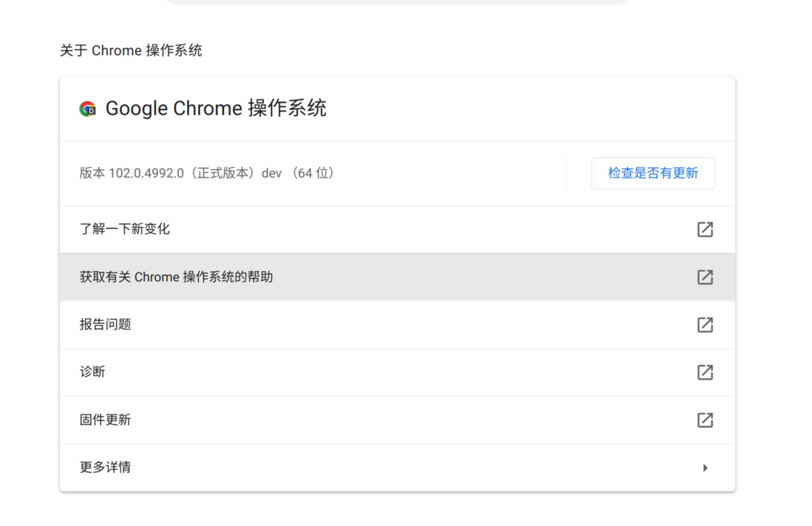Open external link icon beside 了解一下新变化
This screenshot has width=812, height=526.
705,229
